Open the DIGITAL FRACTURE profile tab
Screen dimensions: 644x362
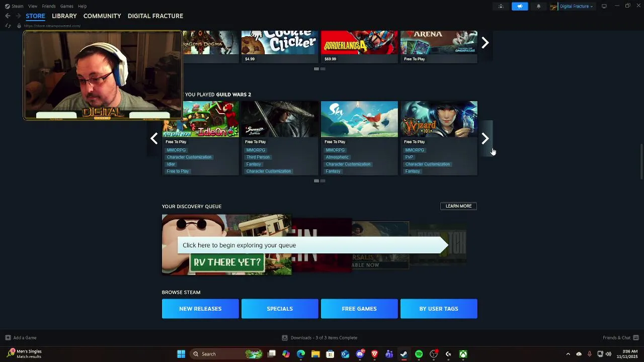point(155,16)
